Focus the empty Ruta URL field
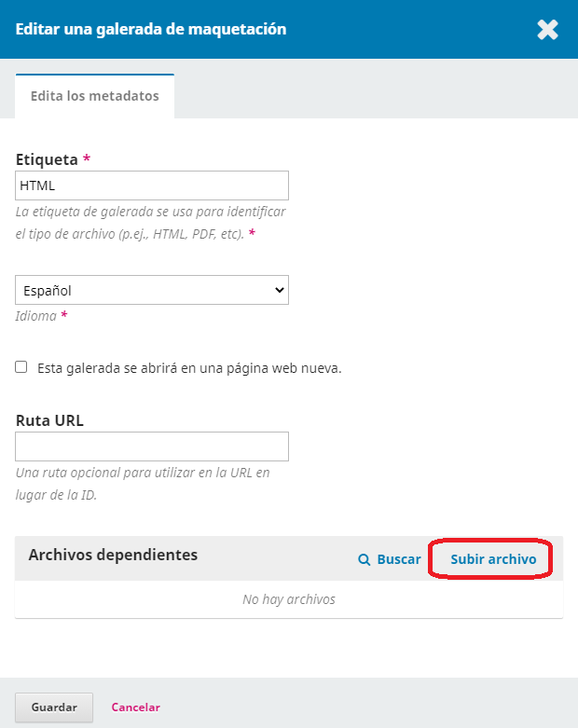Viewport: 578px width, 728px height. (152, 446)
